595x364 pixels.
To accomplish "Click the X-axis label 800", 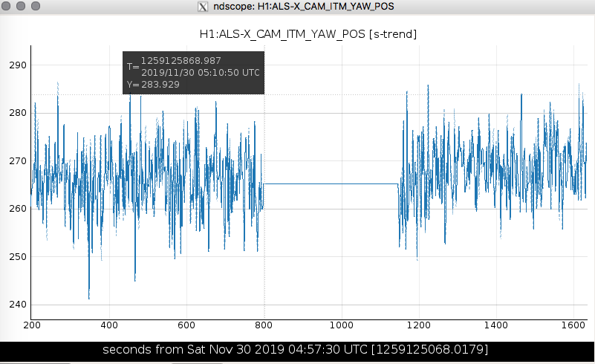I will point(264,325).
